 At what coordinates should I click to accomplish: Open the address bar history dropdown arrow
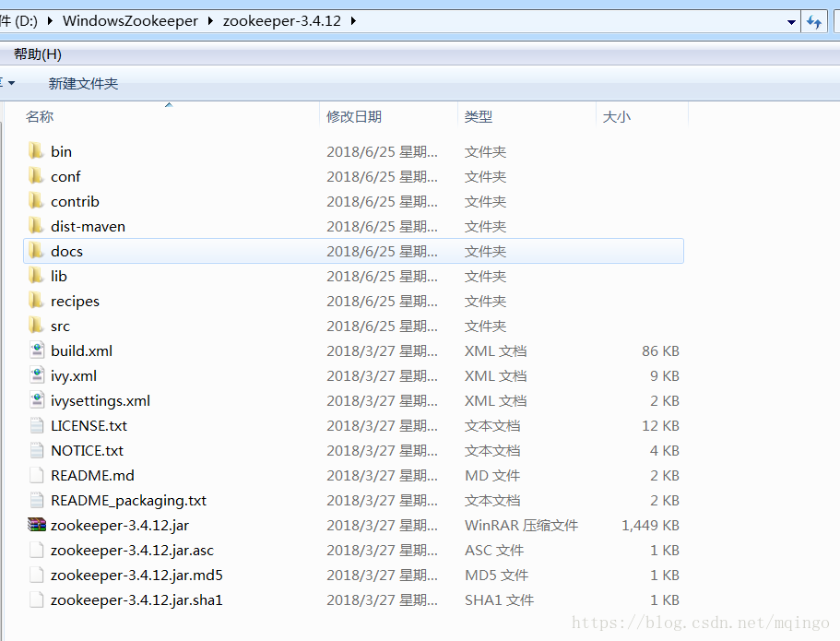tap(791, 22)
